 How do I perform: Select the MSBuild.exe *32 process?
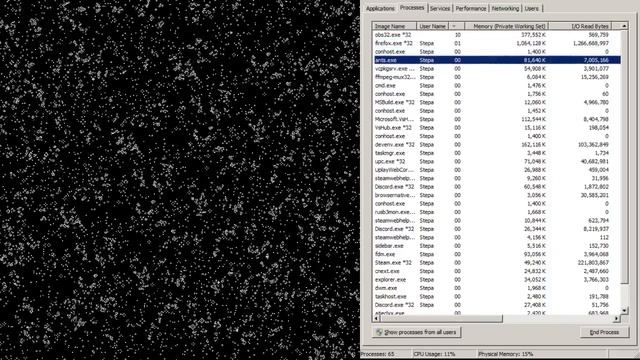[x=497, y=102]
